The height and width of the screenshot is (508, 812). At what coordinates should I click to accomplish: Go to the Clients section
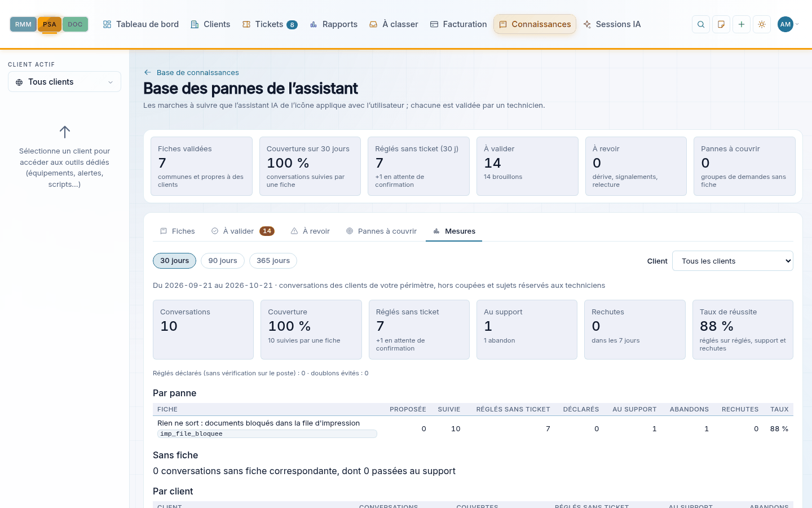210,24
